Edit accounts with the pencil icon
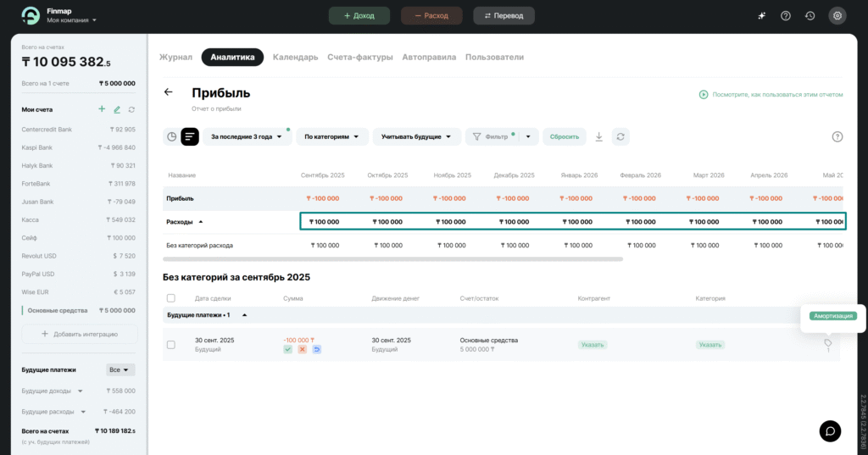 click(x=117, y=109)
